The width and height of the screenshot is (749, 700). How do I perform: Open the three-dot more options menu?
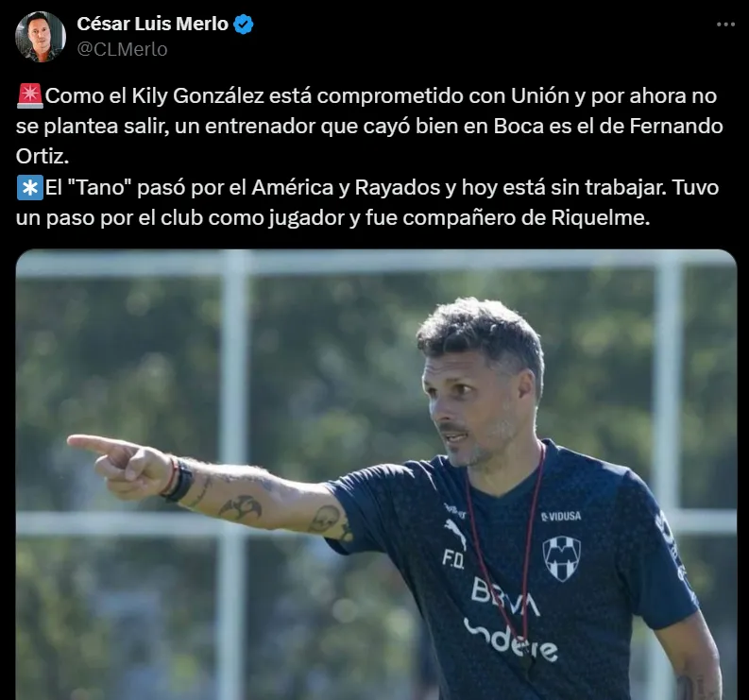point(725,25)
